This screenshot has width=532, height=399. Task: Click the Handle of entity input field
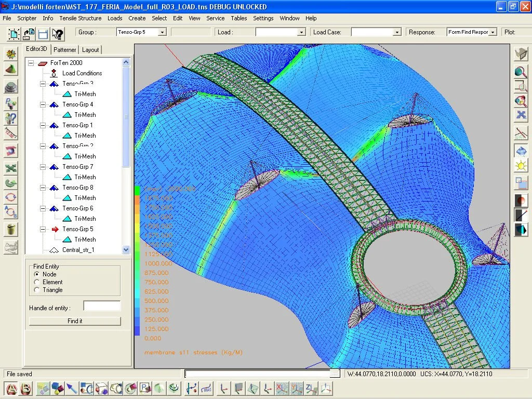(x=102, y=306)
